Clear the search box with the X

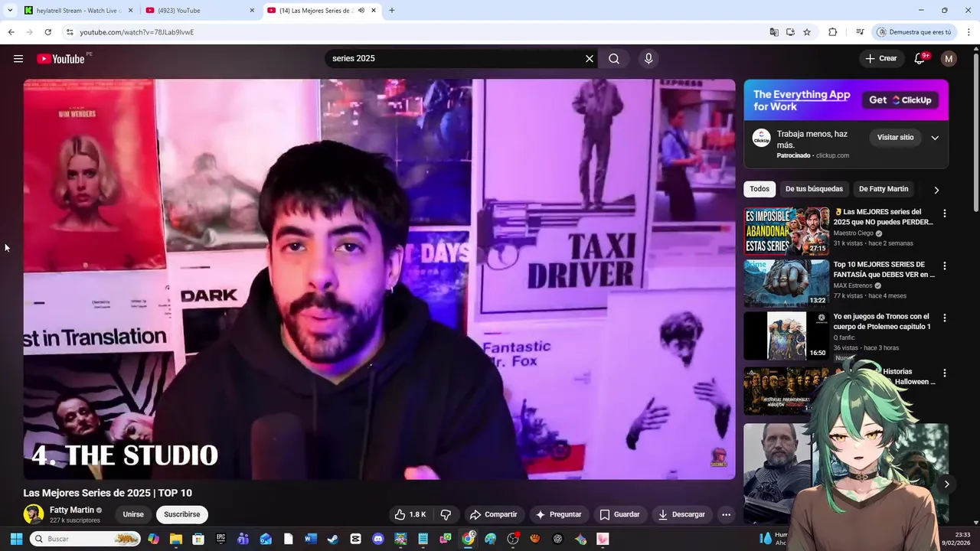coord(590,59)
